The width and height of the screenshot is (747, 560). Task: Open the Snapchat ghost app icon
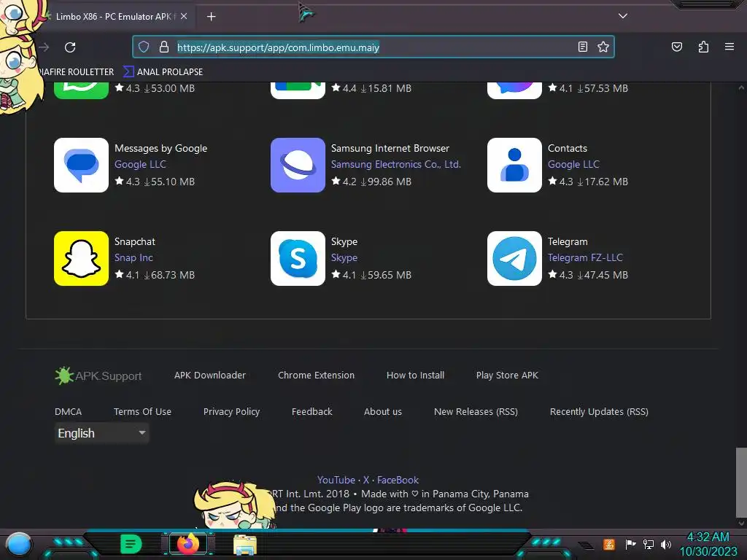click(x=82, y=259)
